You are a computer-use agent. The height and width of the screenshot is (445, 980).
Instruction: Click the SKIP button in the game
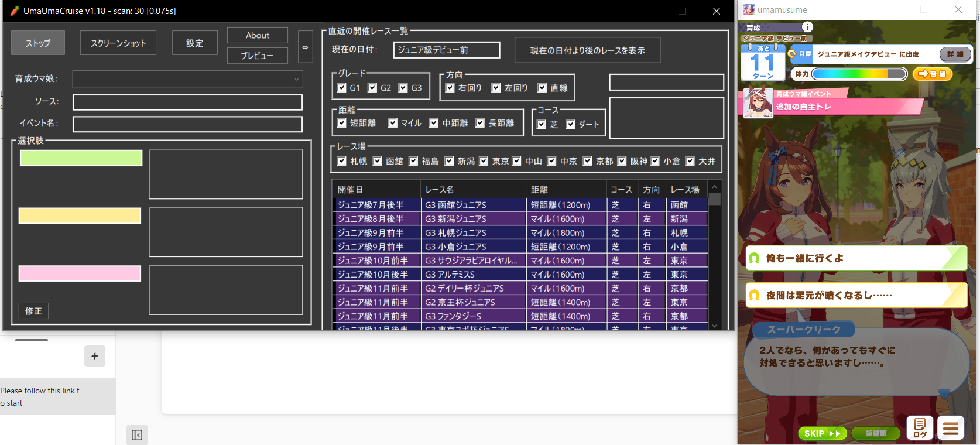[x=823, y=433]
